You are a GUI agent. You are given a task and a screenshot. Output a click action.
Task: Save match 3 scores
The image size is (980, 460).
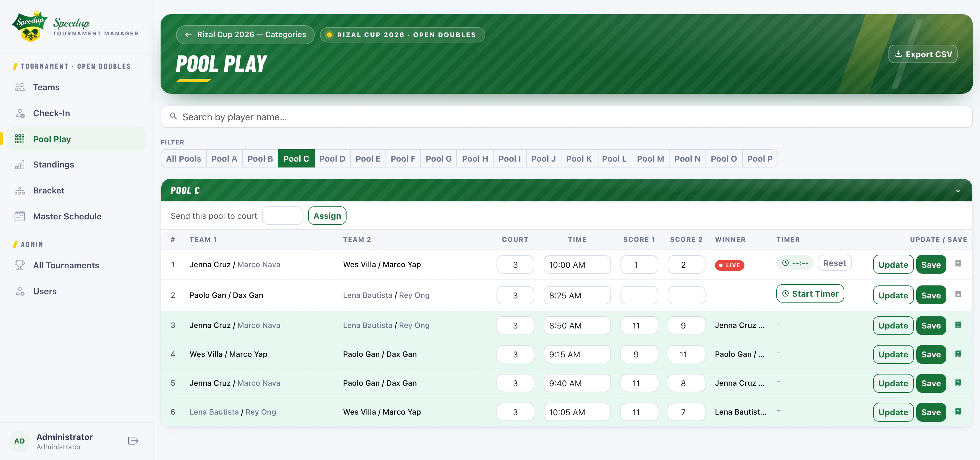[x=931, y=326]
